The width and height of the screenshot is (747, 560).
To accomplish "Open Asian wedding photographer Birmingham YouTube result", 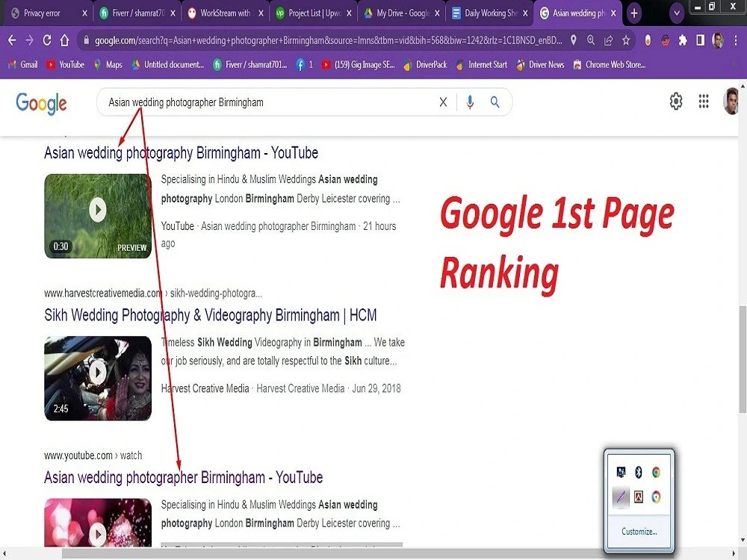I will (x=184, y=477).
